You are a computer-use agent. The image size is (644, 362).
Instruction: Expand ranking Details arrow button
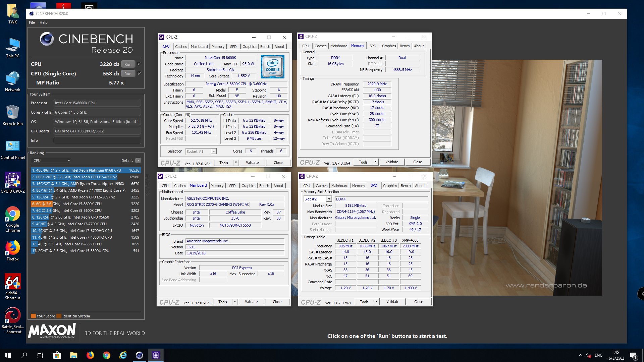(x=138, y=161)
